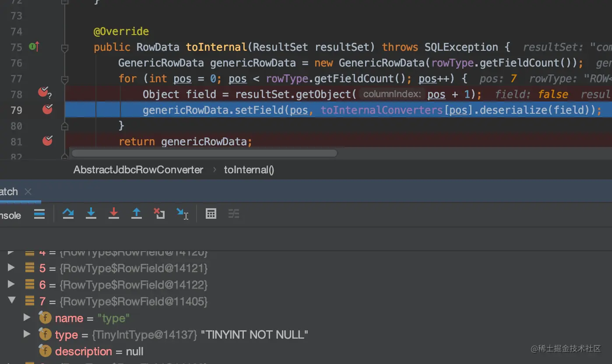Click the field icon beside type
This screenshot has width=612, height=364.
[x=45, y=334]
